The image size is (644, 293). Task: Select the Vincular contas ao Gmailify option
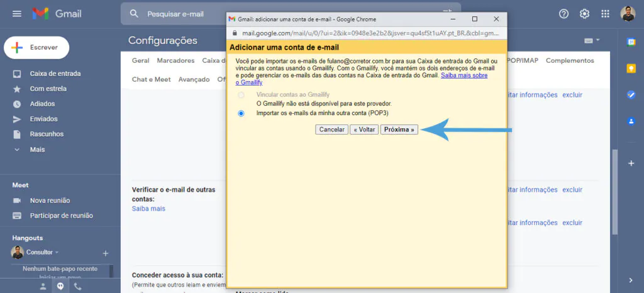coord(241,95)
